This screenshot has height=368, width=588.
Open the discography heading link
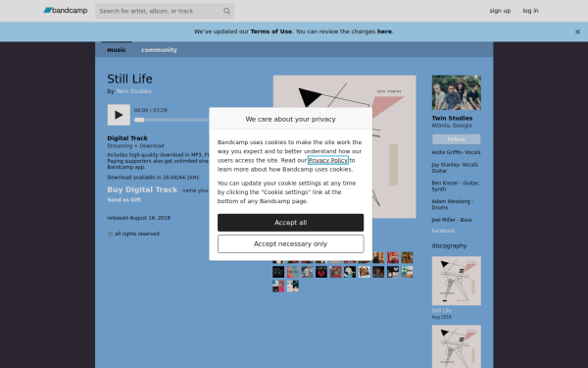tap(449, 246)
